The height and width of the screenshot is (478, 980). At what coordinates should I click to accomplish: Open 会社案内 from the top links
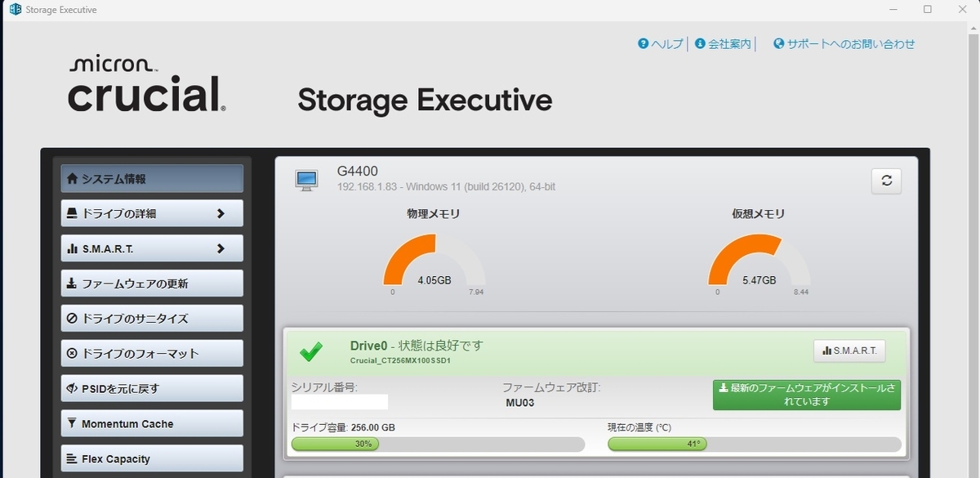[723, 44]
